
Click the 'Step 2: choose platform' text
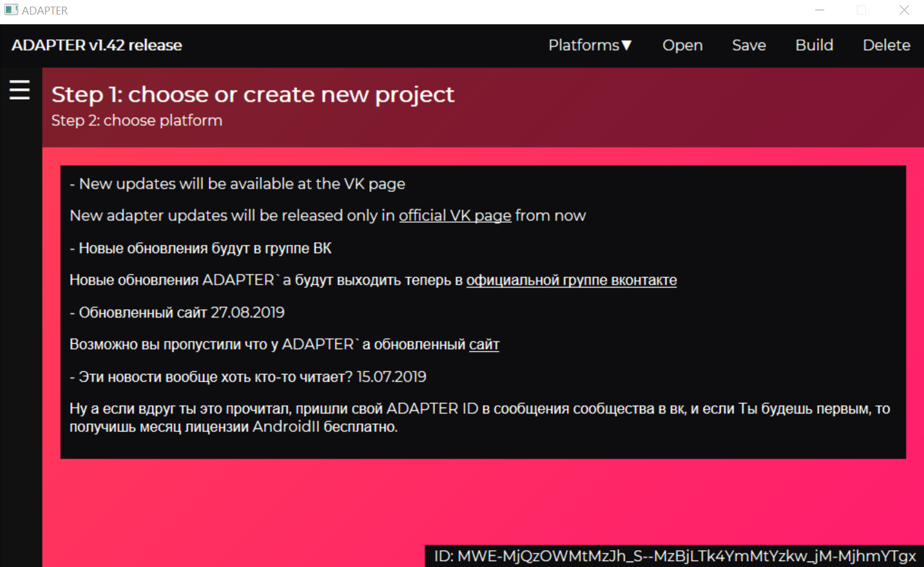[x=137, y=120]
